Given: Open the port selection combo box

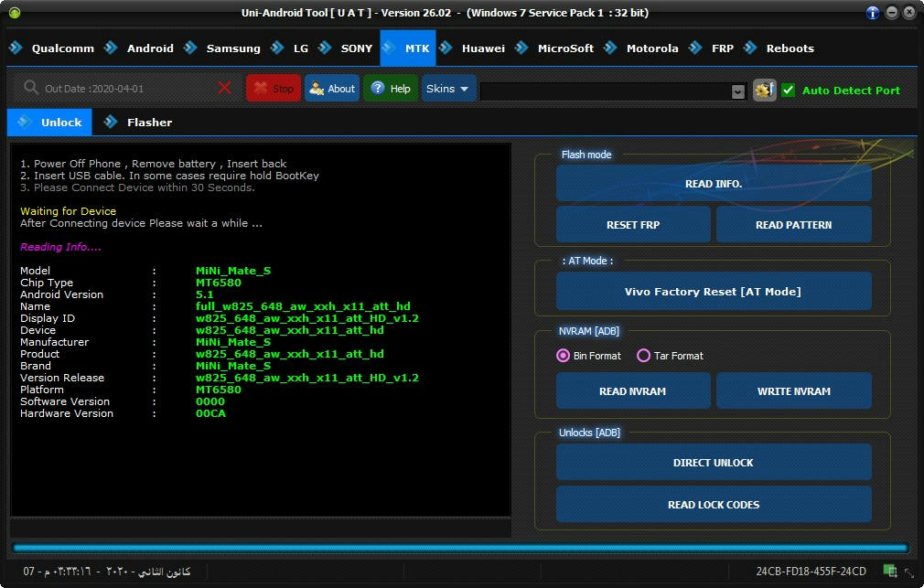Looking at the screenshot, I should pyautogui.click(x=613, y=91).
